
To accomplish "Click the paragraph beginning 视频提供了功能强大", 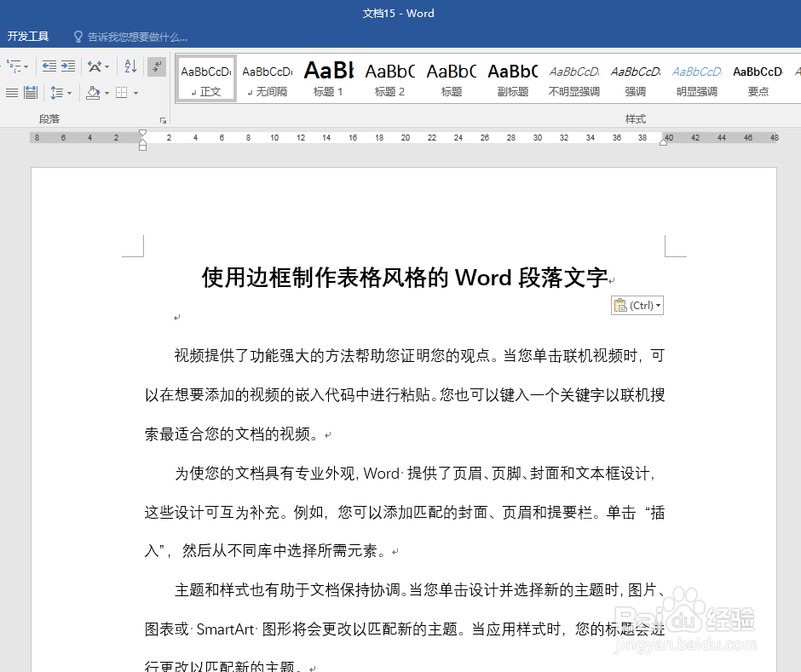I will coord(405,394).
